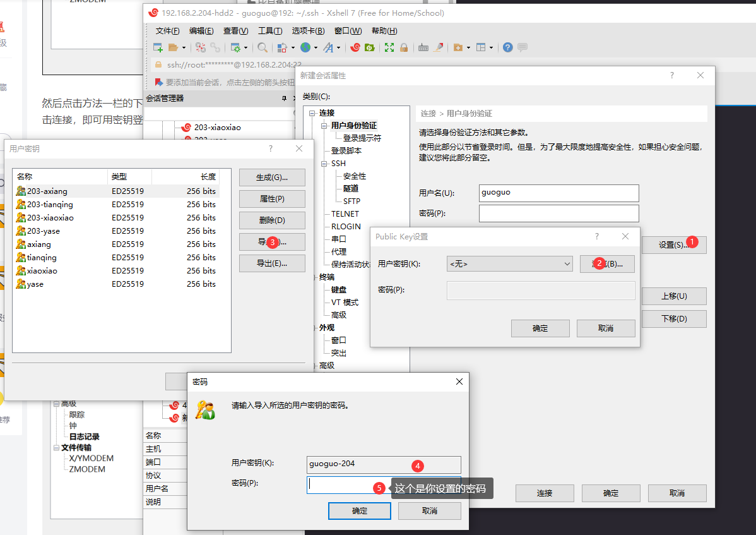The height and width of the screenshot is (535, 756).
Task: Open the dropdown arrow beside the globe icon
Action: click(316, 48)
